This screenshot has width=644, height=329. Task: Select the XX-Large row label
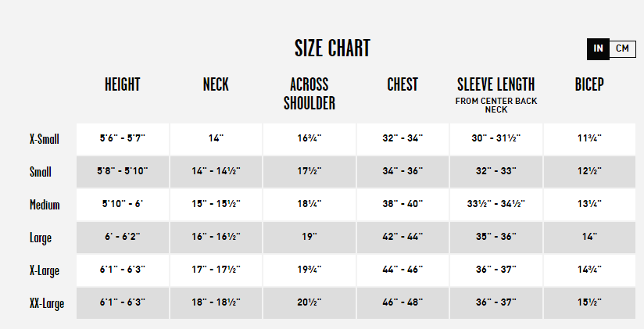pos(47,303)
